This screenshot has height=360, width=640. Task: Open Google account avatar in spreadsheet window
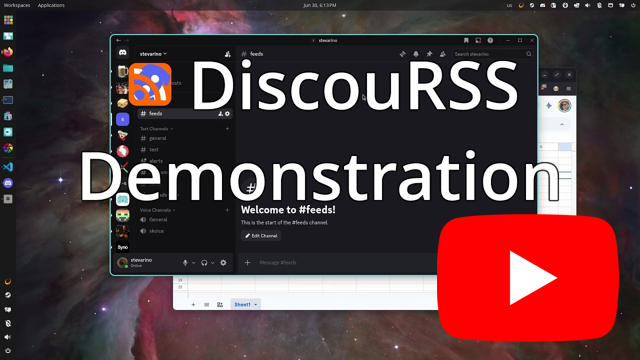click(x=564, y=105)
